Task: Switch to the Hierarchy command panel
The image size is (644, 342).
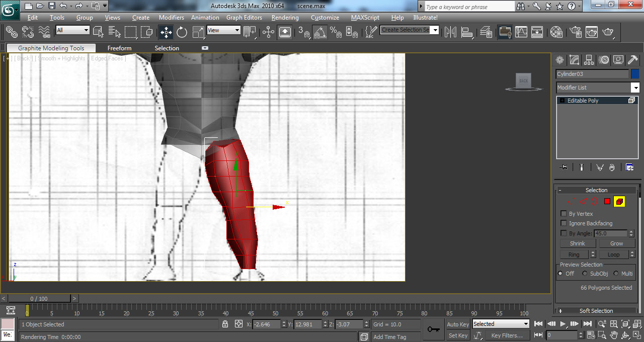Action: tap(589, 60)
